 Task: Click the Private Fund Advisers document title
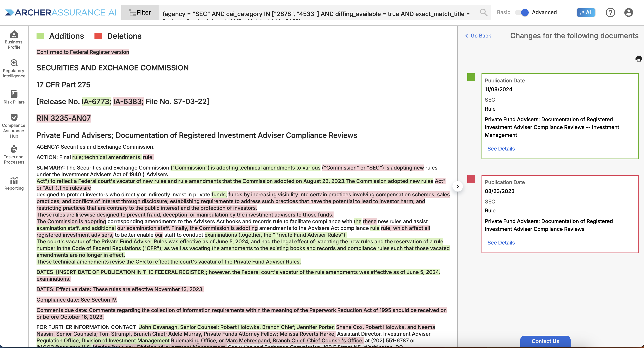(197, 135)
